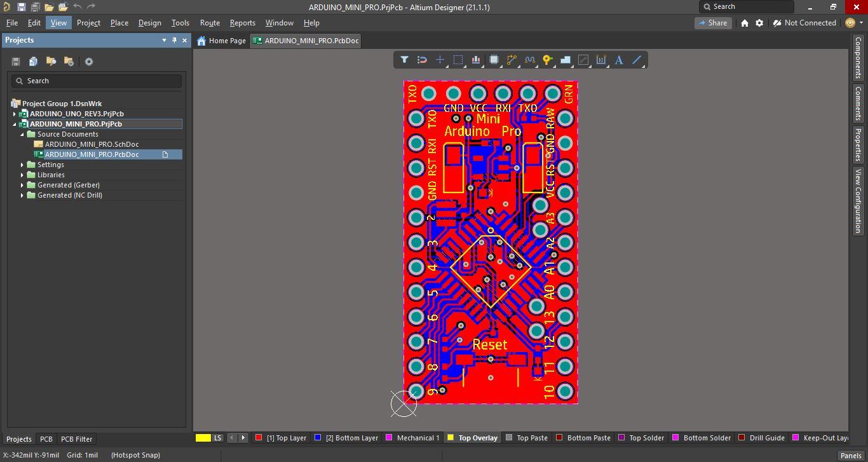Go to the home icon near Share
Screen dimensions: 868x462
click(x=745, y=23)
